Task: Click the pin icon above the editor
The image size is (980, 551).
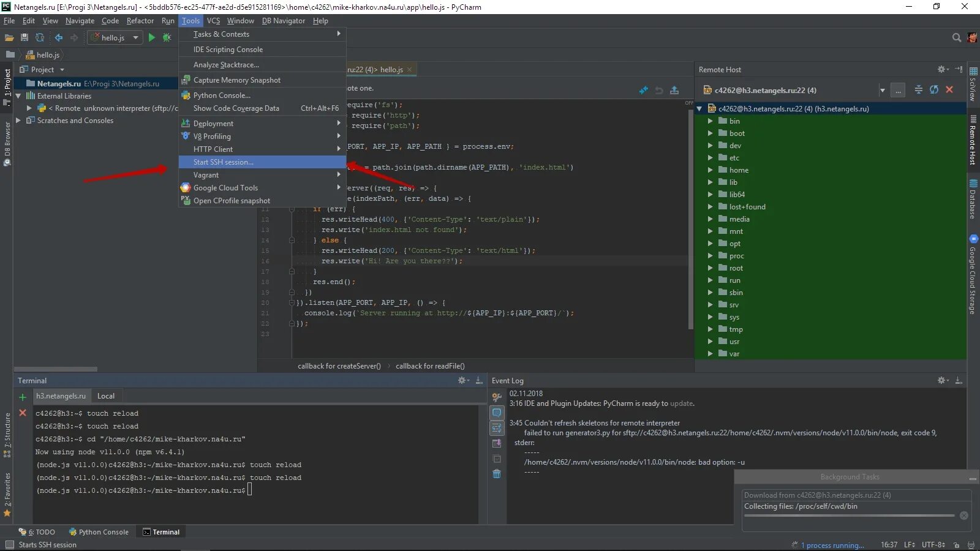Action: pyautogui.click(x=643, y=90)
